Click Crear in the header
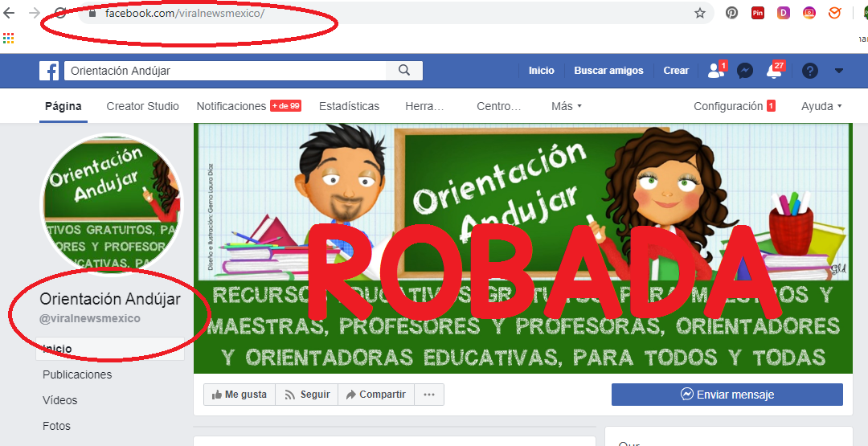Image resolution: width=868 pixels, height=446 pixels. (676, 71)
